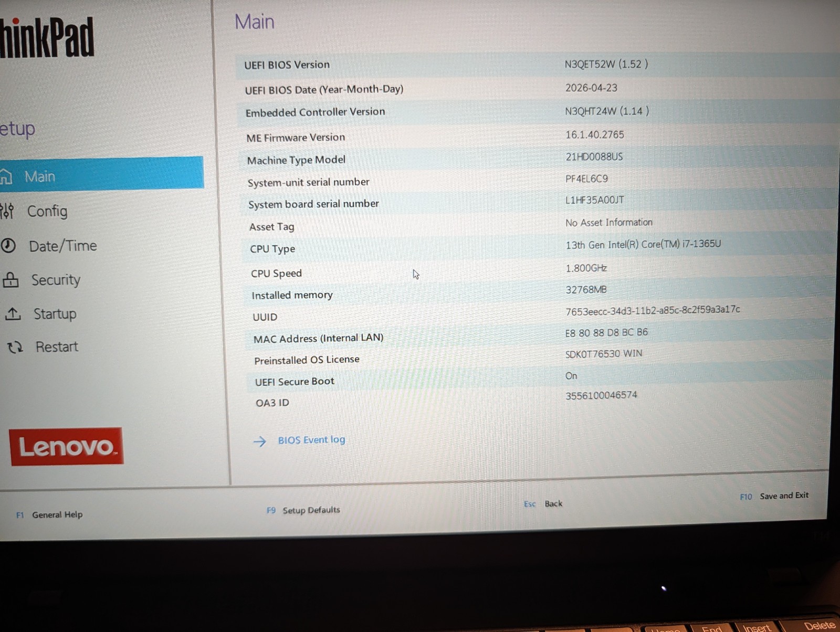840x632 pixels.
Task: Open the Restart menu item
Action: (x=57, y=347)
